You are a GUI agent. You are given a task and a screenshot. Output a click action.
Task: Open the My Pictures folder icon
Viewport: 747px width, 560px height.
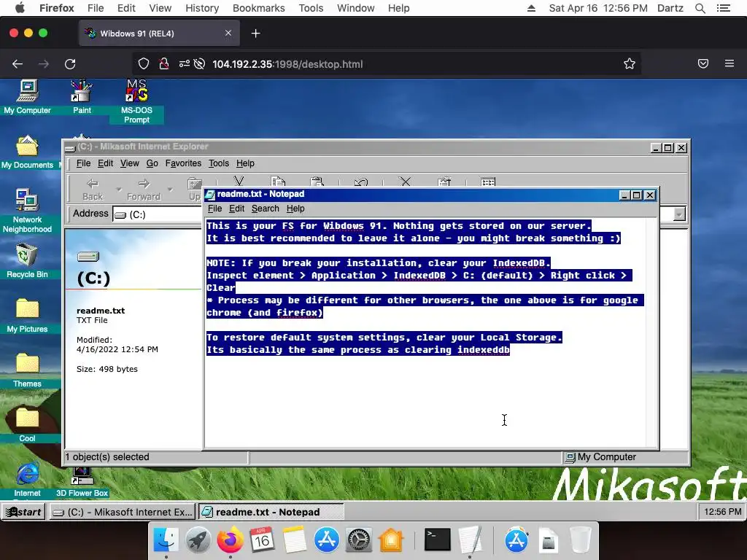[27, 315]
